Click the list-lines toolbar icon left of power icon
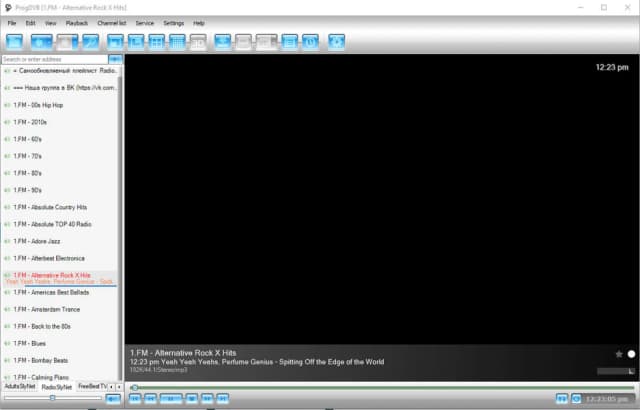Screen dimensions: 640x410 (290, 42)
